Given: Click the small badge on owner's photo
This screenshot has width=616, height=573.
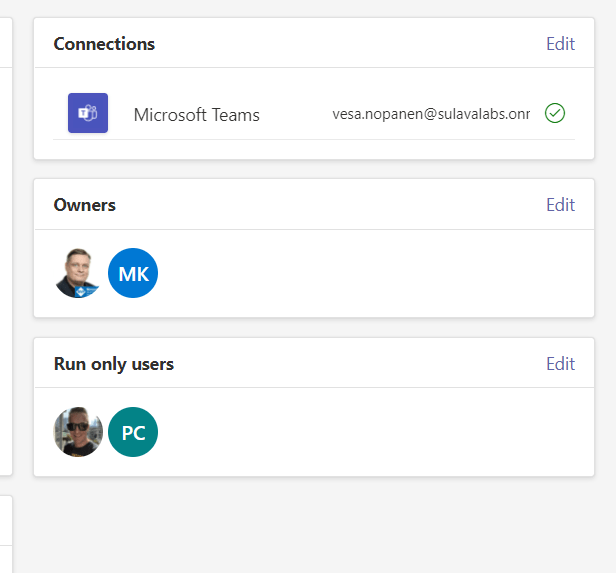Looking at the screenshot, I should [90, 287].
